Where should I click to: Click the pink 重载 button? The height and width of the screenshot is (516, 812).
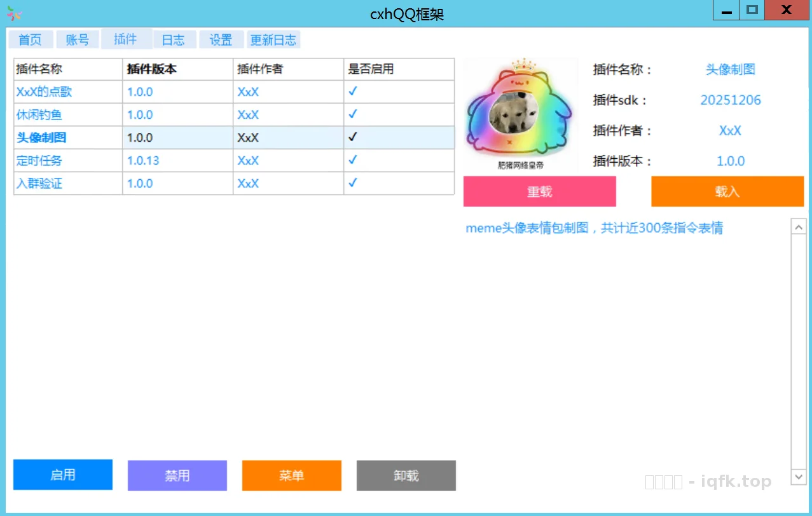click(x=539, y=191)
